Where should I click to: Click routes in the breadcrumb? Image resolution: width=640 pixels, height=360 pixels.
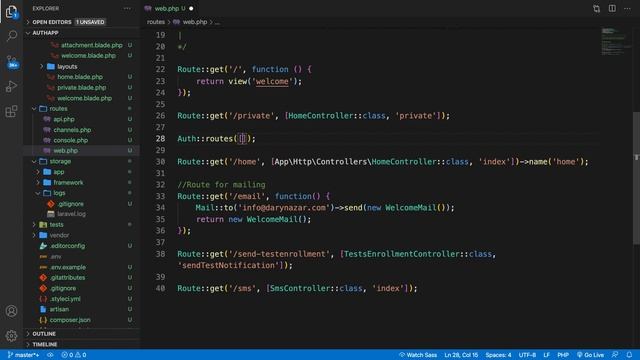pos(156,22)
